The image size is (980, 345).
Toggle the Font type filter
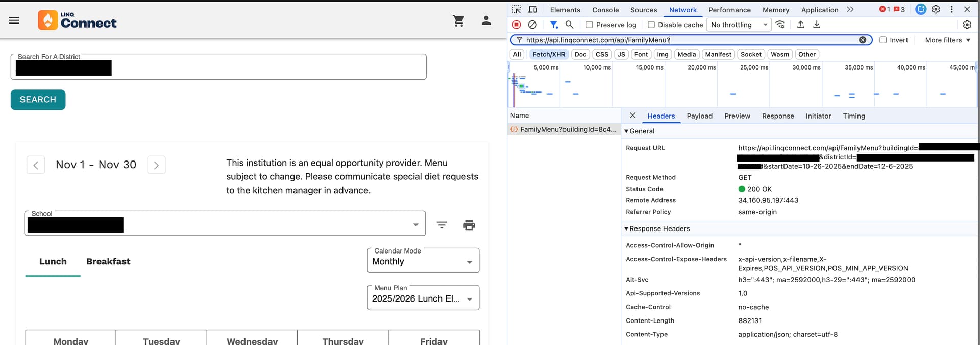pos(641,54)
